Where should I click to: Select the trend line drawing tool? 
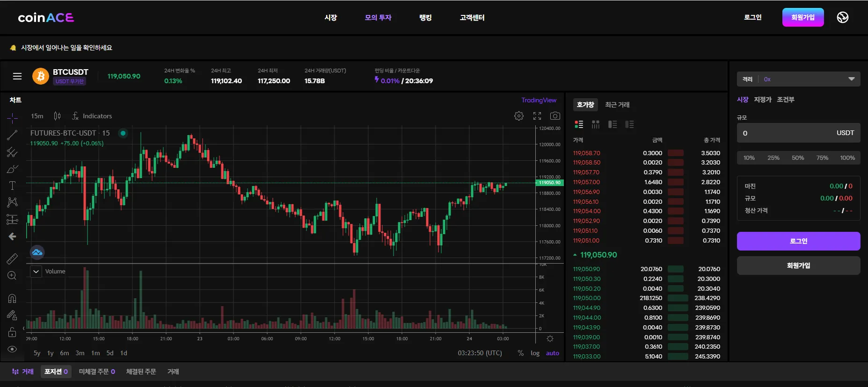(12, 135)
